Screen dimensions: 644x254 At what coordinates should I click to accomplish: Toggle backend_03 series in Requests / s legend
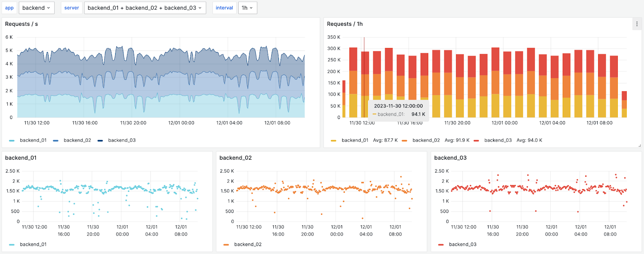coord(122,140)
